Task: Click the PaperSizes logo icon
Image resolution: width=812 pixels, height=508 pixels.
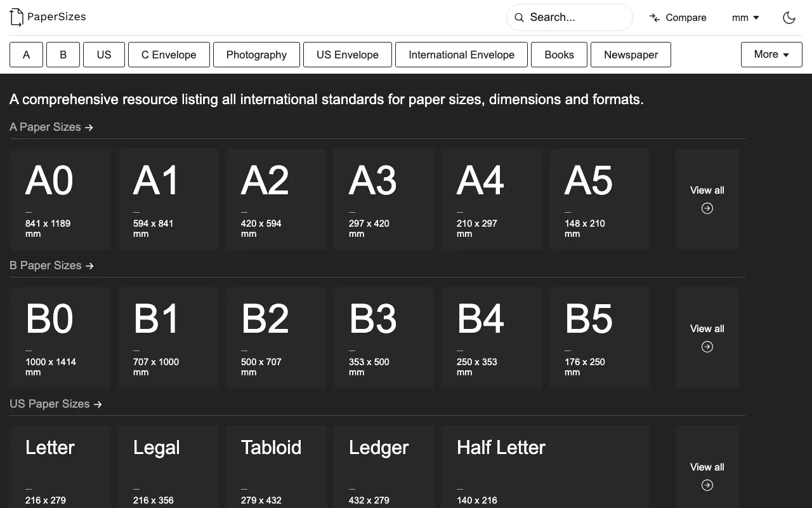Action: 16,17
